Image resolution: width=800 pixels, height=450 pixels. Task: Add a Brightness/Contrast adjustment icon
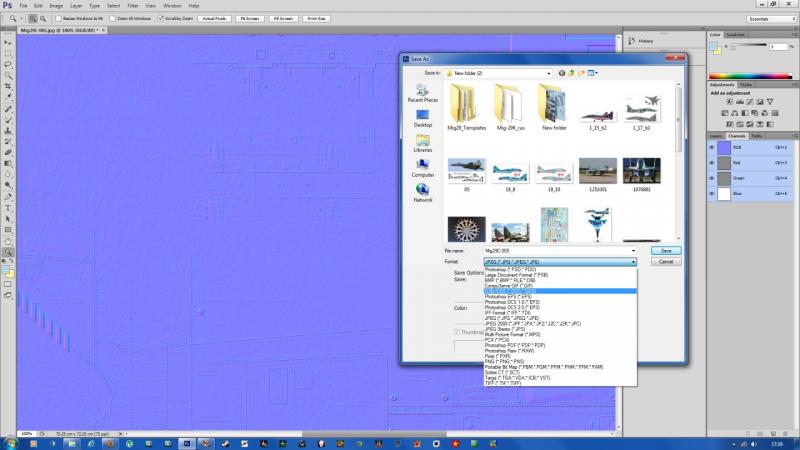click(729, 102)
